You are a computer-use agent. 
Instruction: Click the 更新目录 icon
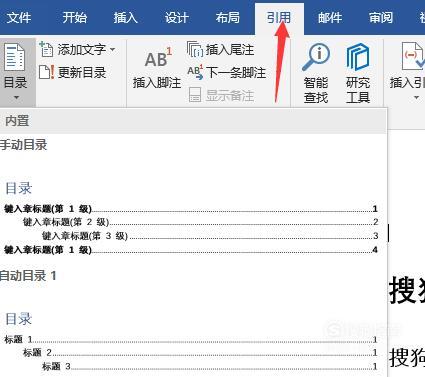[x=46, y=72]
